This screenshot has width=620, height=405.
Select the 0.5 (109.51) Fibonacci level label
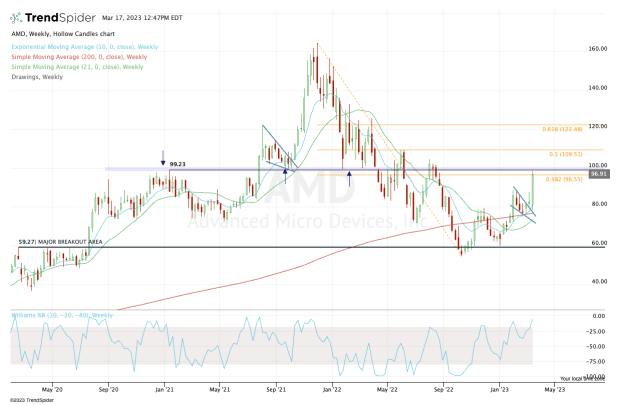pos(566,155)
